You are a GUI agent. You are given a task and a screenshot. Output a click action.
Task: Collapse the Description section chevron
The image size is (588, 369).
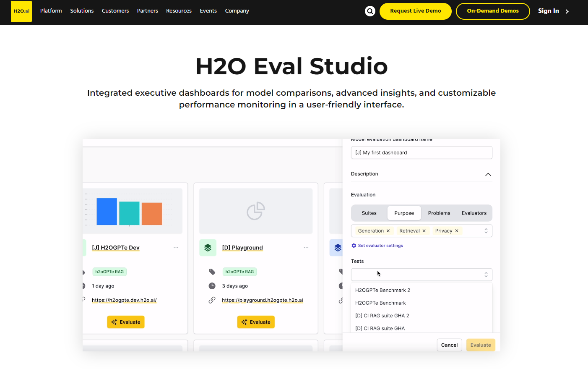pos(488,175)
